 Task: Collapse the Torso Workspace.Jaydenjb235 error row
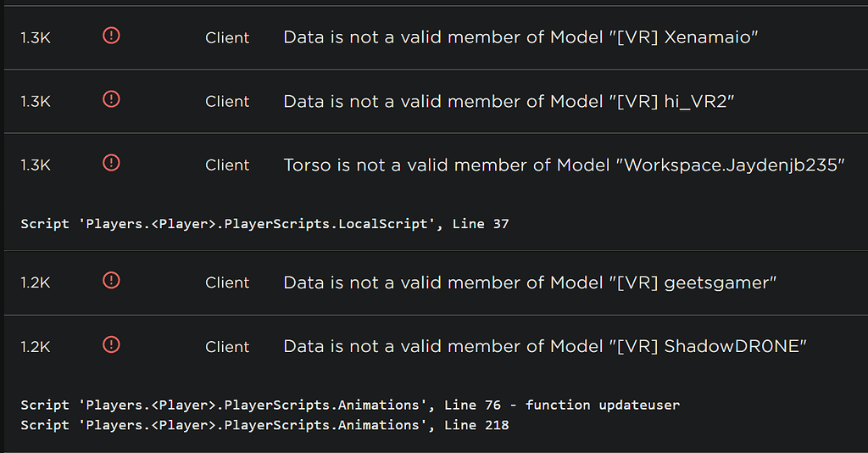[436, 191]
